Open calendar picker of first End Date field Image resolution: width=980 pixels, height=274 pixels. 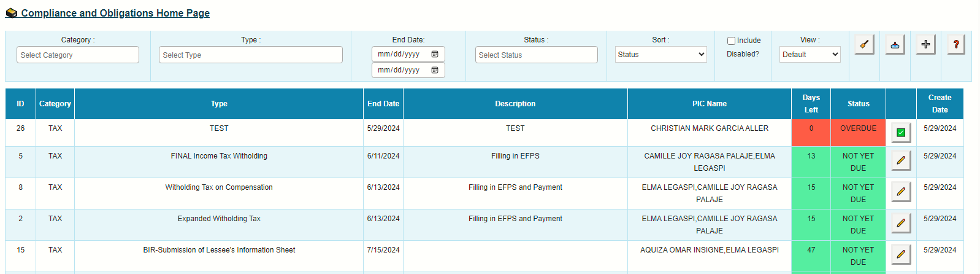coord(435,54)
